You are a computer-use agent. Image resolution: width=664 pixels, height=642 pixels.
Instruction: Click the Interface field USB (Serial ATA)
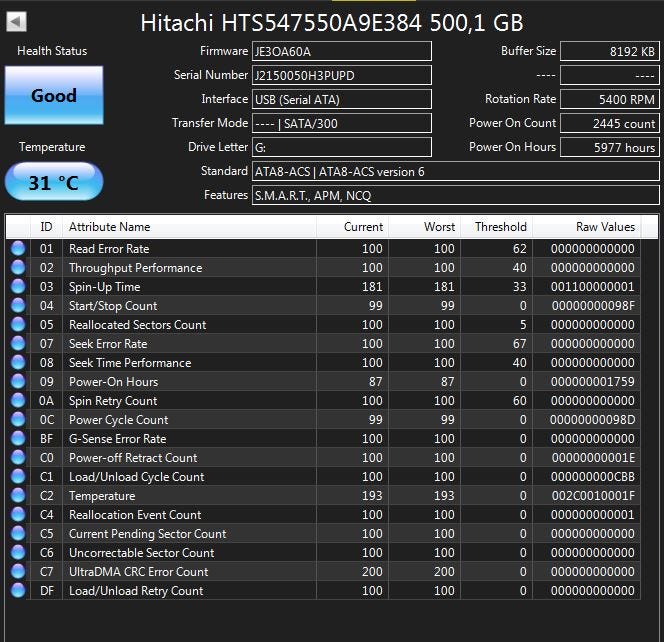tap(342, 100)
